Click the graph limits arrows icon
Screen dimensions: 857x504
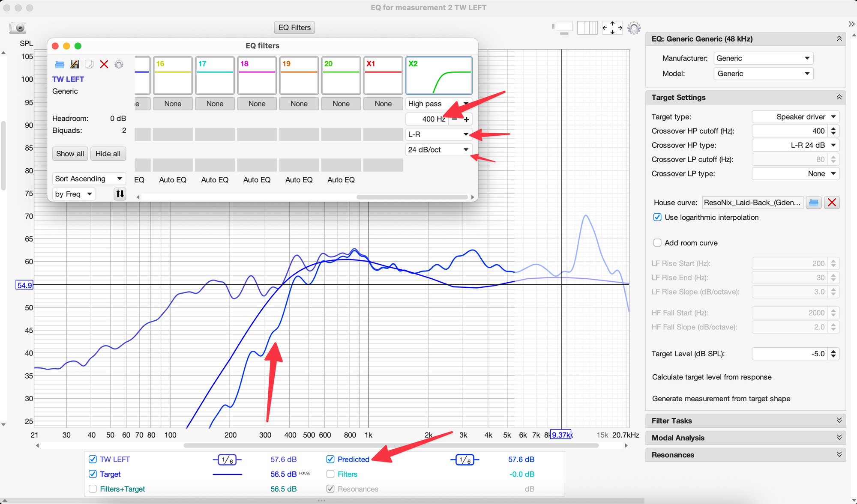pyautogui.click(x=612, y=28)
